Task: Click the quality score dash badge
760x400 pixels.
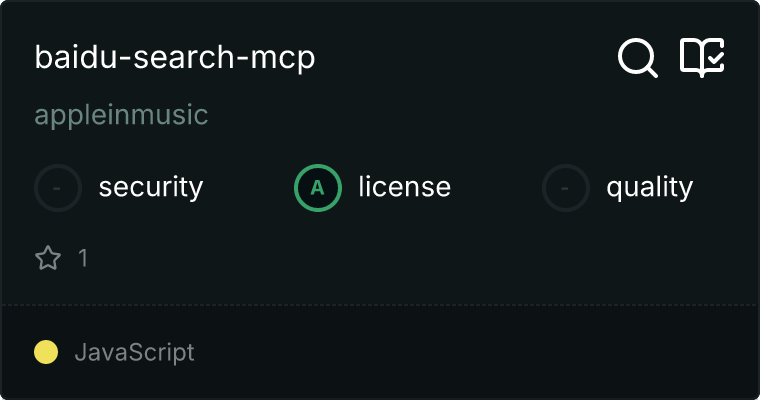Action: (566, 187)
